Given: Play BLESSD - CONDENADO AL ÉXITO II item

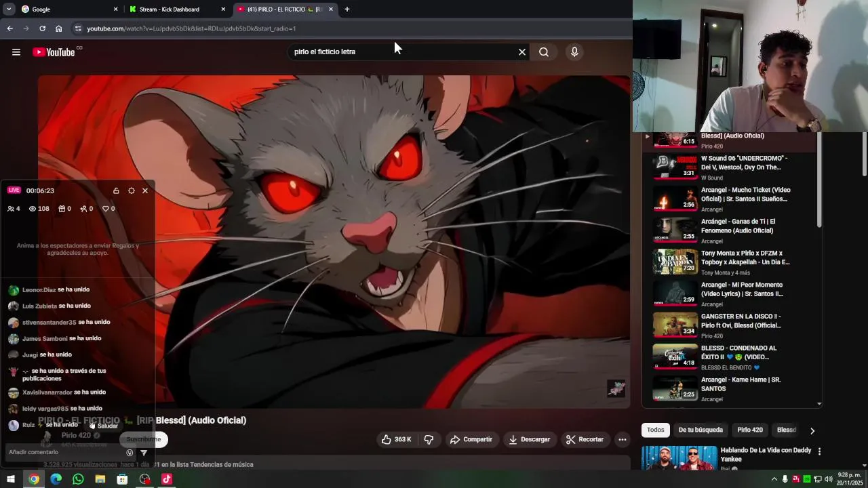Looking at the screenshot, I should coord(730,357).
